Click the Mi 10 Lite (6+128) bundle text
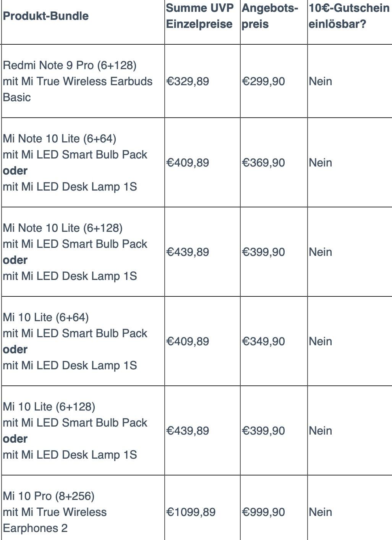The height and width of the screenshot is (540, 392). [x=49, y=406]
